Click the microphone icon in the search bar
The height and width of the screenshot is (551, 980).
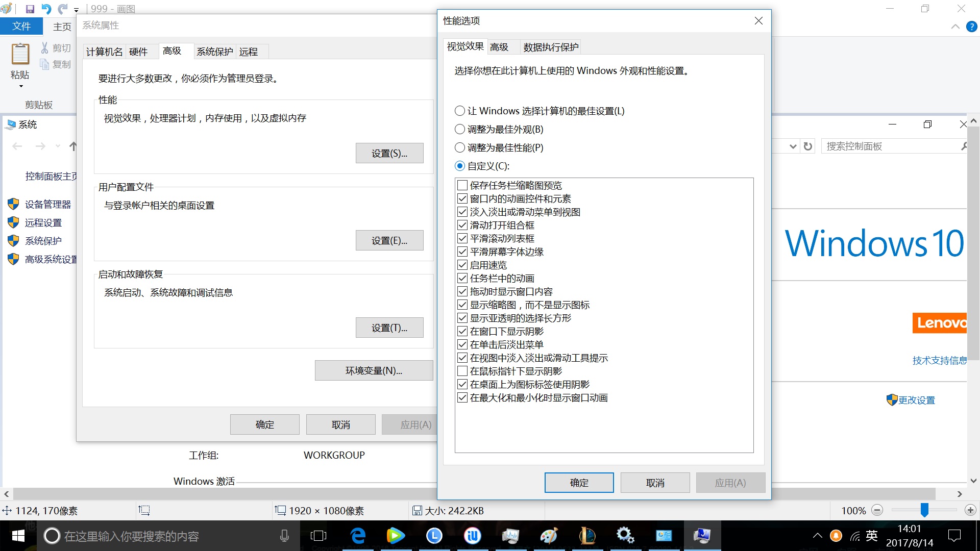tap(284, 536)
